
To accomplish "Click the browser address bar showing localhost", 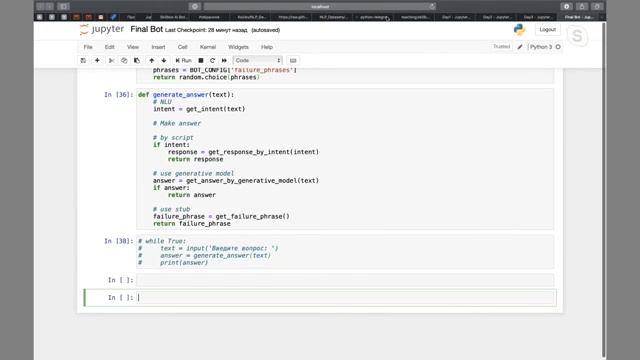I will 320,7.
